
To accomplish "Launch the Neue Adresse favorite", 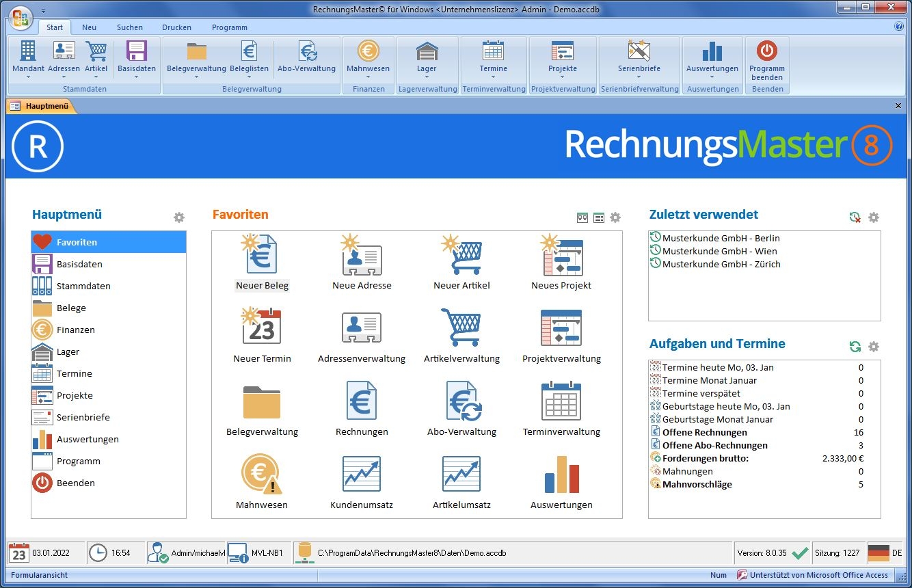I will tap(362, 263).
